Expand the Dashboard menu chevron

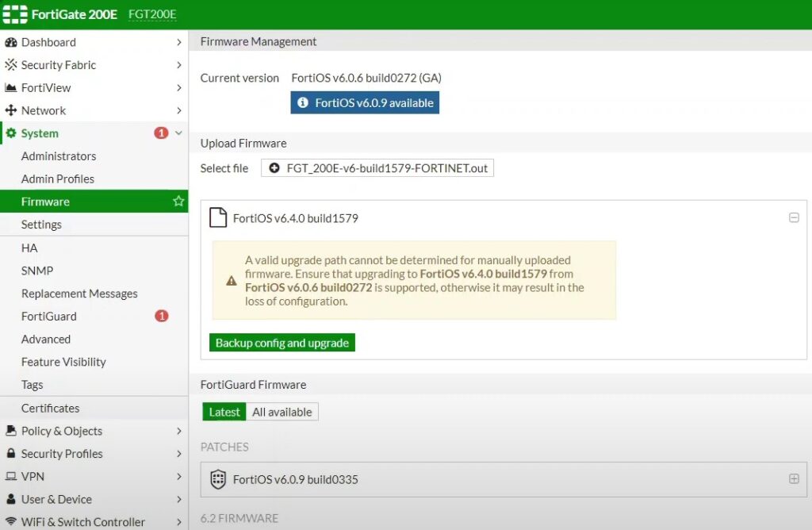(178, 42)
